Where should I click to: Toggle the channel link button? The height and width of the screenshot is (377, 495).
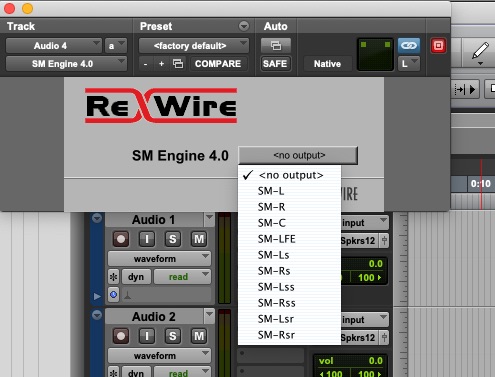pos(409,45)
